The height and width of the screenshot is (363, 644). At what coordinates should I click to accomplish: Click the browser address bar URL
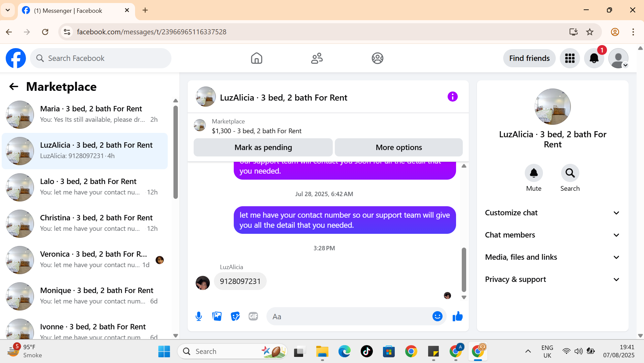click(x=152, y=32)
